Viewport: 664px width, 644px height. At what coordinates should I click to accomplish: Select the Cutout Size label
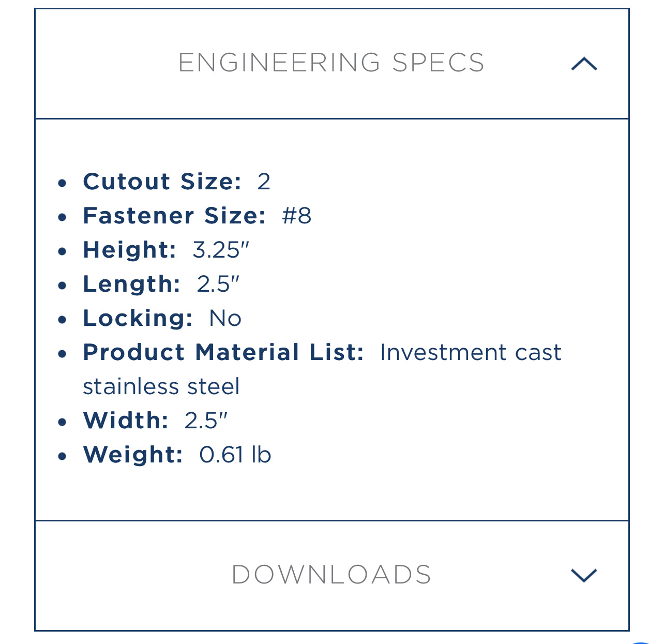[x=162, y=182]
